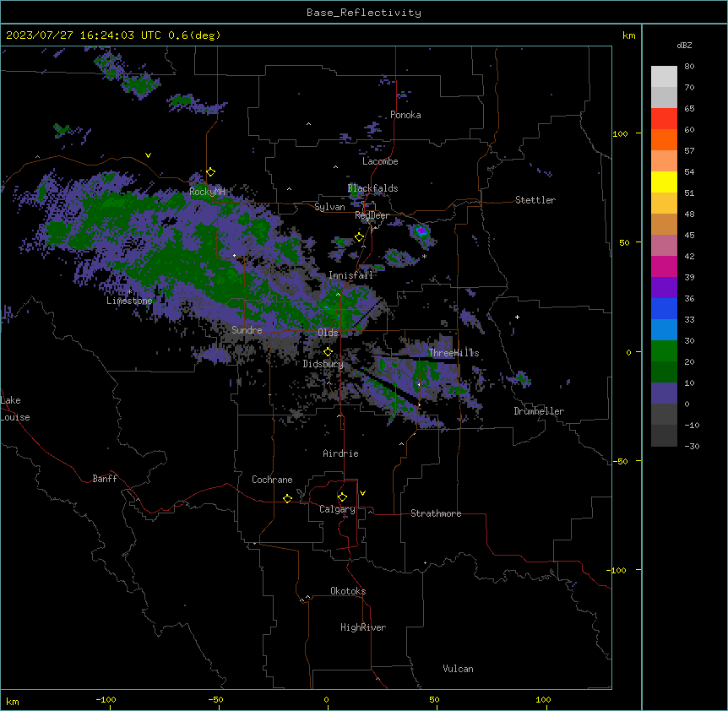Click the Innisfail town label
Image resolution: width=728 pixels, height=711 pixels.
coord(351,275)
